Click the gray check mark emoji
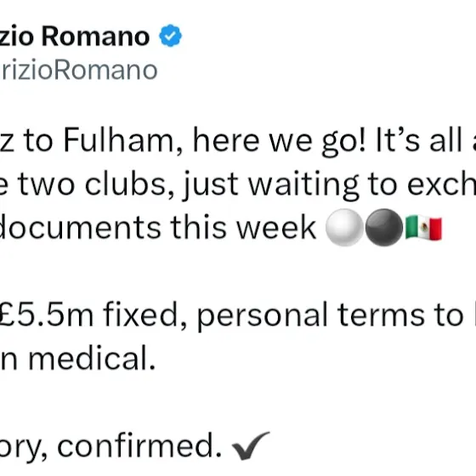This screenshot has width=476, height=476. 251,445
